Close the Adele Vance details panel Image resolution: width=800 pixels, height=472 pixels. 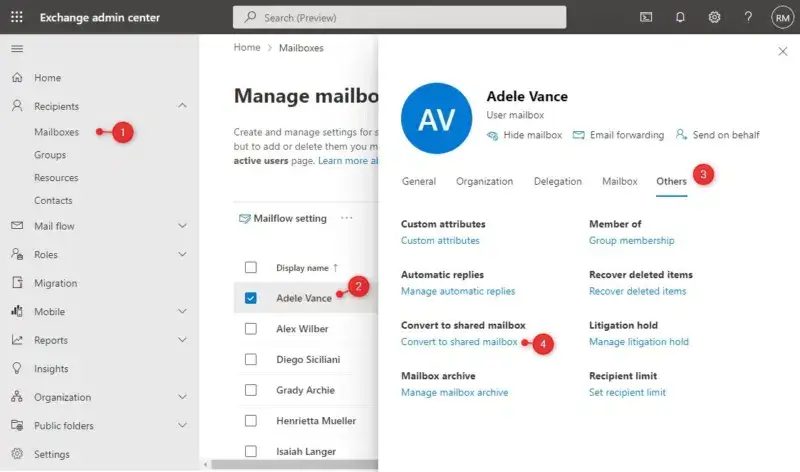coord(783,51)
